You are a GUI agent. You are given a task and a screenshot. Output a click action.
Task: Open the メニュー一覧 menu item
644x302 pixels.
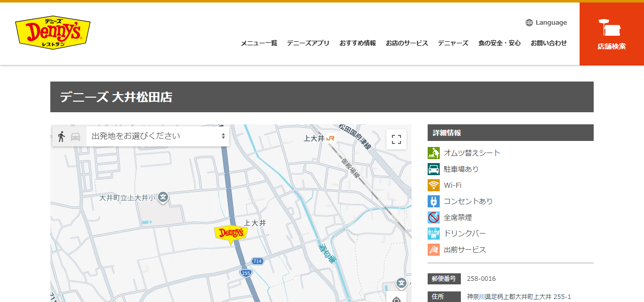tap(259, 43)
